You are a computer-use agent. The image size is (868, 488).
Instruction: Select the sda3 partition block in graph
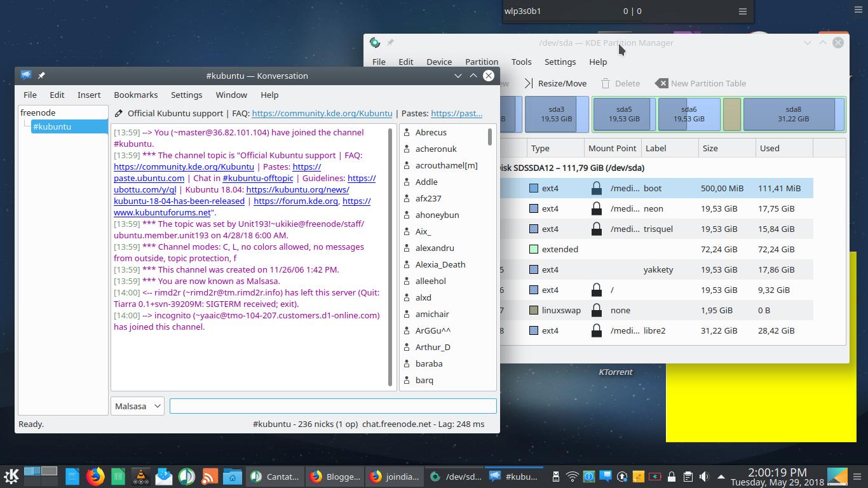[x=557, y=114]
